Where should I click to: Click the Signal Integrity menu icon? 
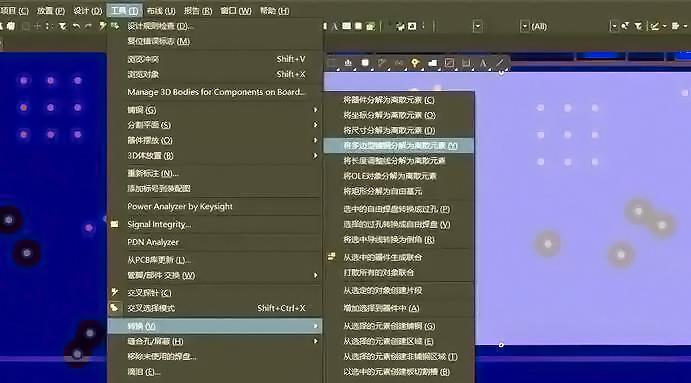coord(115,224)
